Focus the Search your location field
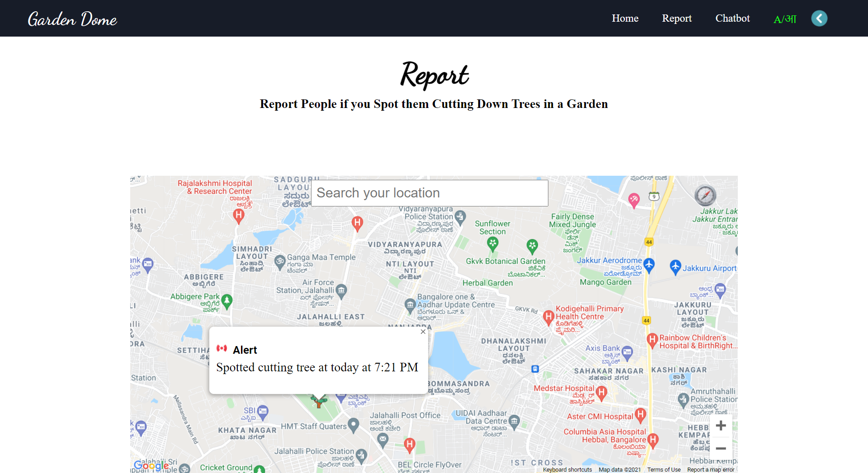Screen dimensions: 868x473 pyautogui.click(x=429, y=193)
